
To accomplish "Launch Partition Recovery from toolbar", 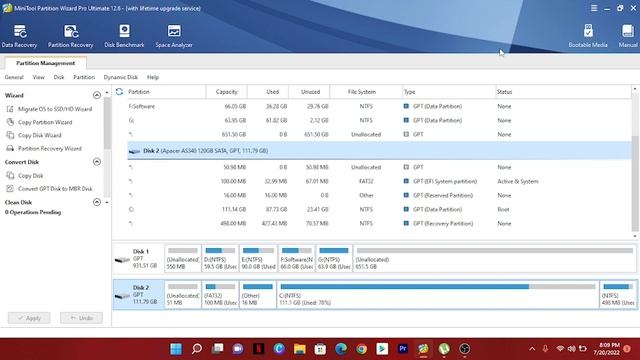I will [x=71, y=36].
